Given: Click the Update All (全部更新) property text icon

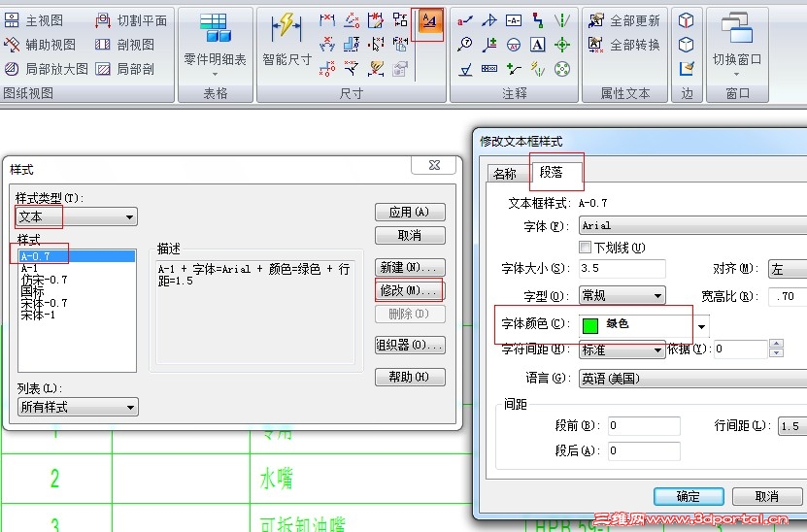Looking at the screenshot, I should (x=623, y=20).
